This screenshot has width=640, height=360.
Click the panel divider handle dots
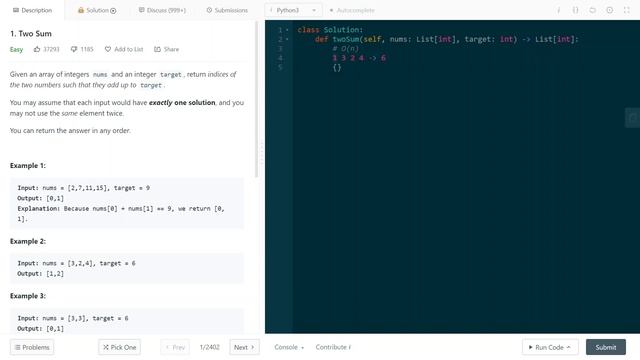262,153
